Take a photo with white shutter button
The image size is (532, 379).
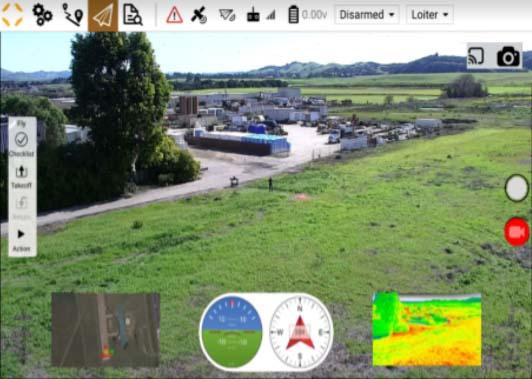tap(517, 188)
